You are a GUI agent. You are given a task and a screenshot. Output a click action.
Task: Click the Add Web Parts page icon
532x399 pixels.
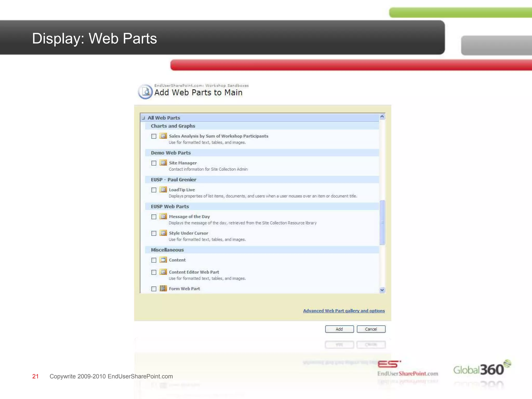click(x=145, y=92)
